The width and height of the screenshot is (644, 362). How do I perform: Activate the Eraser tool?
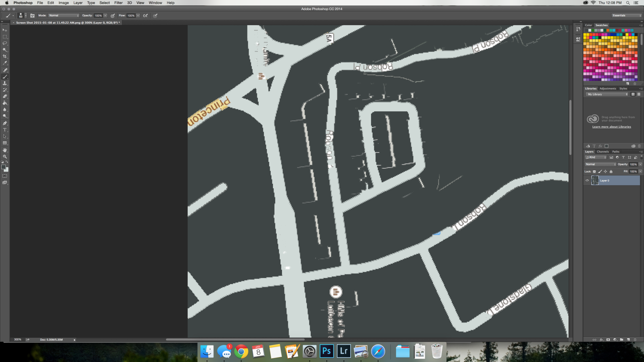[x=5, y=96]
